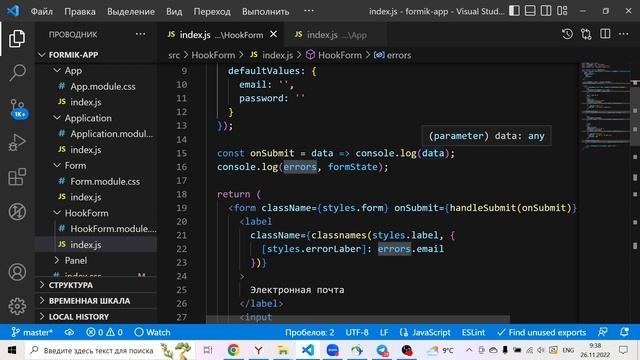Change indentation via Пробелов: 2
This screenshot has height=360, width=640.
(309, 332)
